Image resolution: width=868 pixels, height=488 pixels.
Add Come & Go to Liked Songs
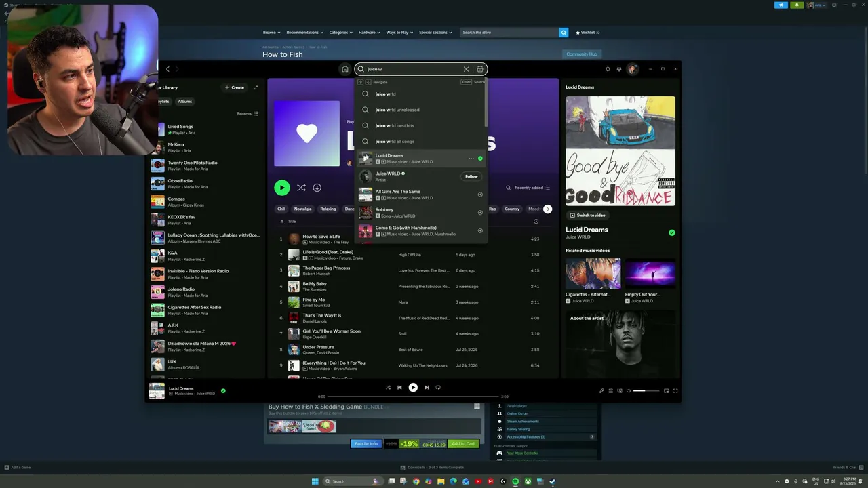click(480, 230)
